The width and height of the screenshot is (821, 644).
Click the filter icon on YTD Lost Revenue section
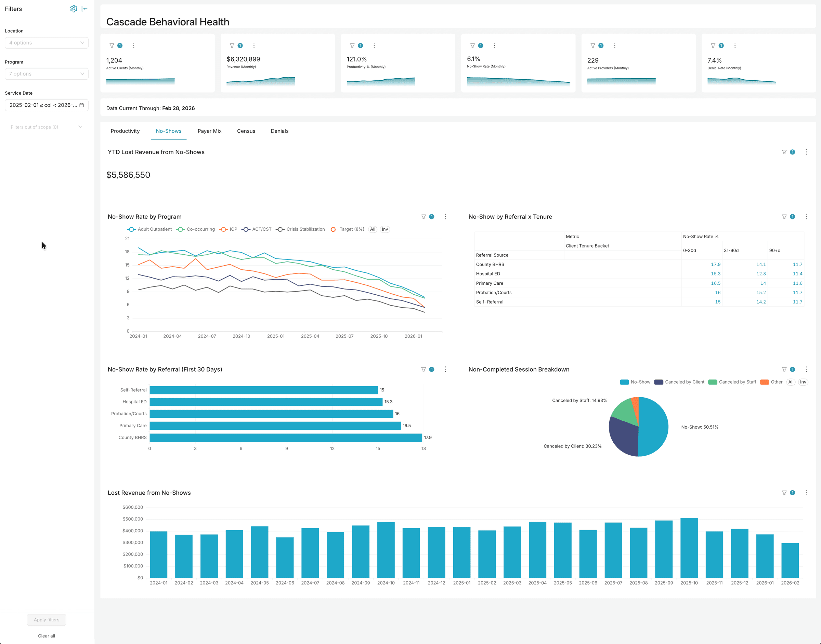pos(784,152)
